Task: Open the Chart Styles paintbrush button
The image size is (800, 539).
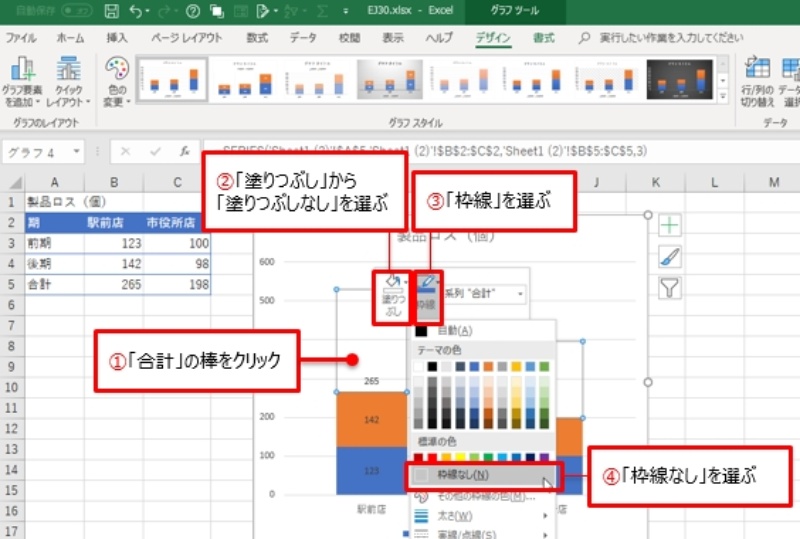Action: tap(670, 257)
